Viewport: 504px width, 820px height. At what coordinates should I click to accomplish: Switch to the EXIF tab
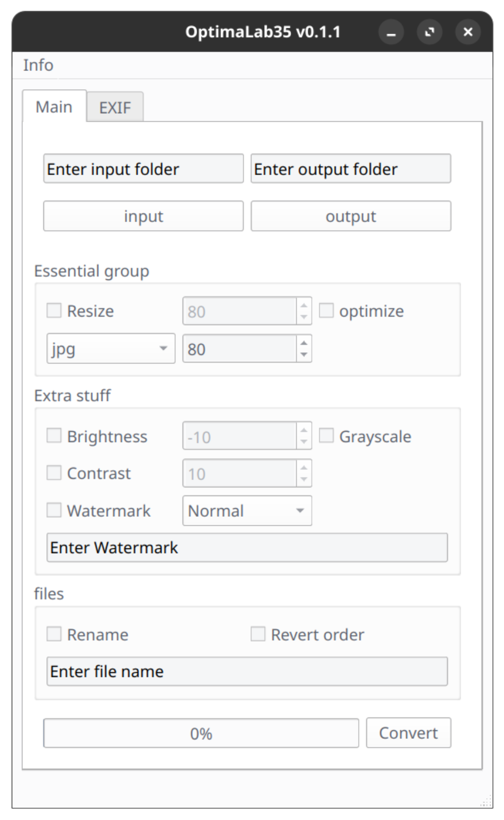(115, 107)
